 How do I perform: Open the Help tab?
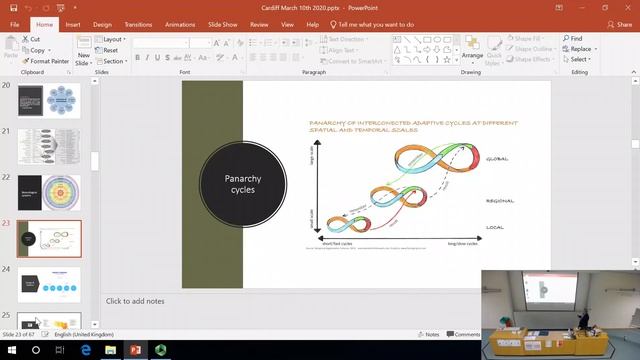point(312,24)
